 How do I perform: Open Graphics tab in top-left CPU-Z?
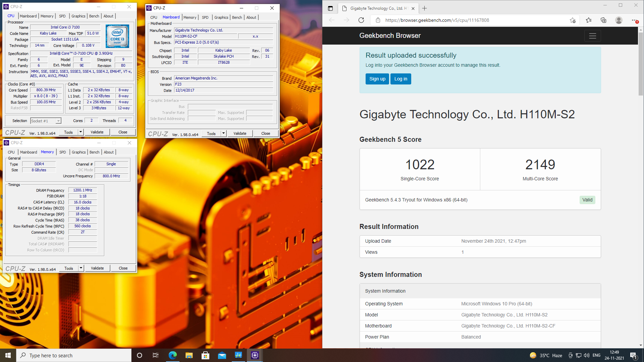point(78,16)
